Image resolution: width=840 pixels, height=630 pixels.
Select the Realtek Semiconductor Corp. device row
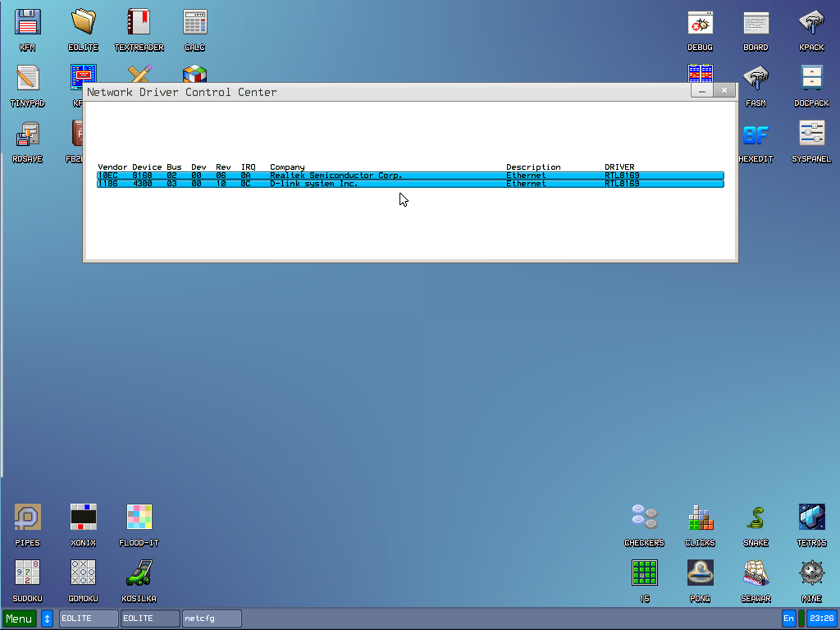(x=410, y=176)
